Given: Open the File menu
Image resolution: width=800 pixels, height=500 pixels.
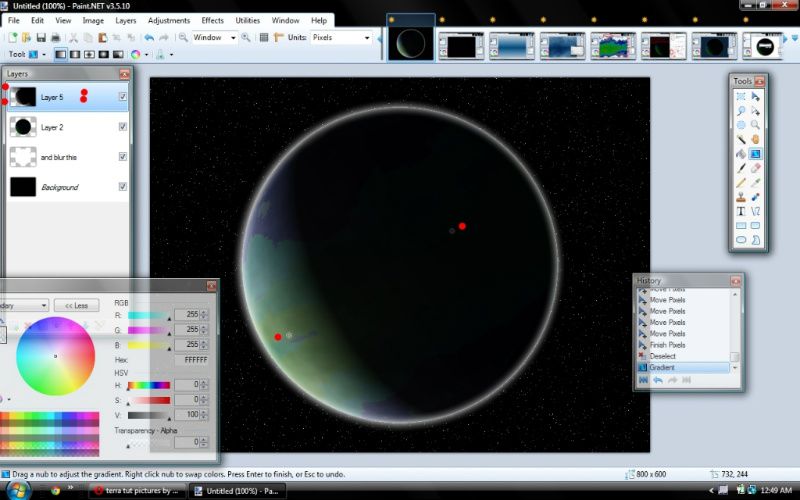Looking at the screenshot, I should 14,20.
